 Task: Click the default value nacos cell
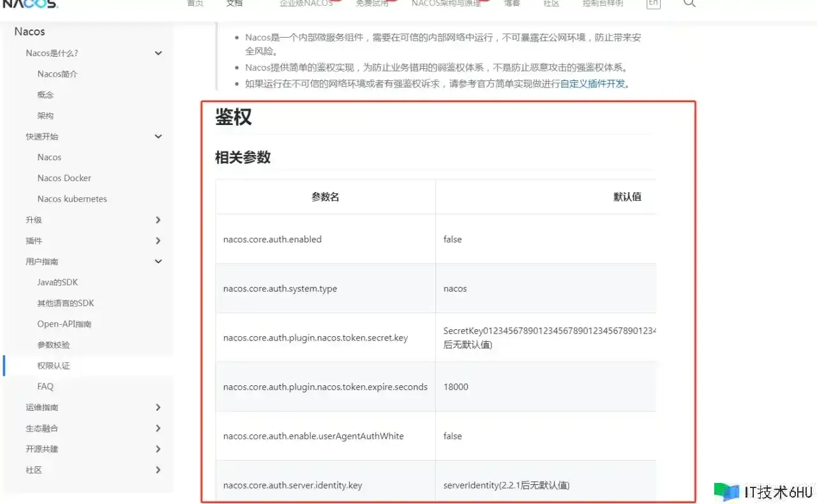(x=546, y=288)
